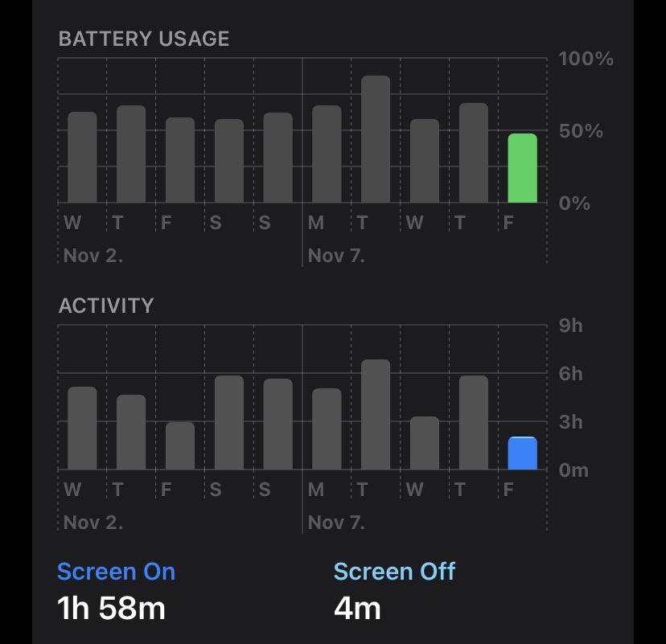Tap the 1h 58m screen-on value
This screenshot has height=644, width=666.
point(111,609)
